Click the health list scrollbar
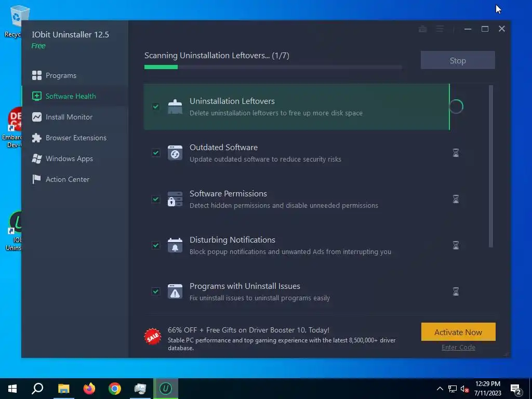 pyautogui.click(x=490, y=166)
